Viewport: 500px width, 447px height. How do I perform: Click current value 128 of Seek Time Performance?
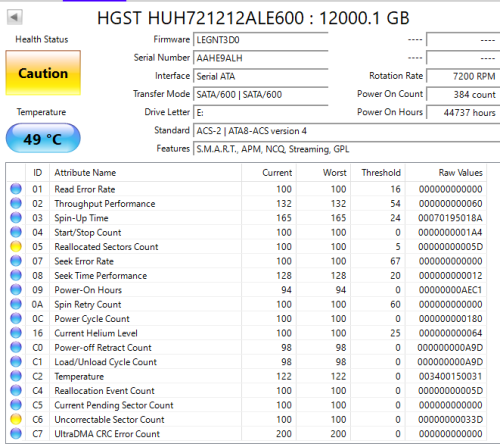click(284, 276)
